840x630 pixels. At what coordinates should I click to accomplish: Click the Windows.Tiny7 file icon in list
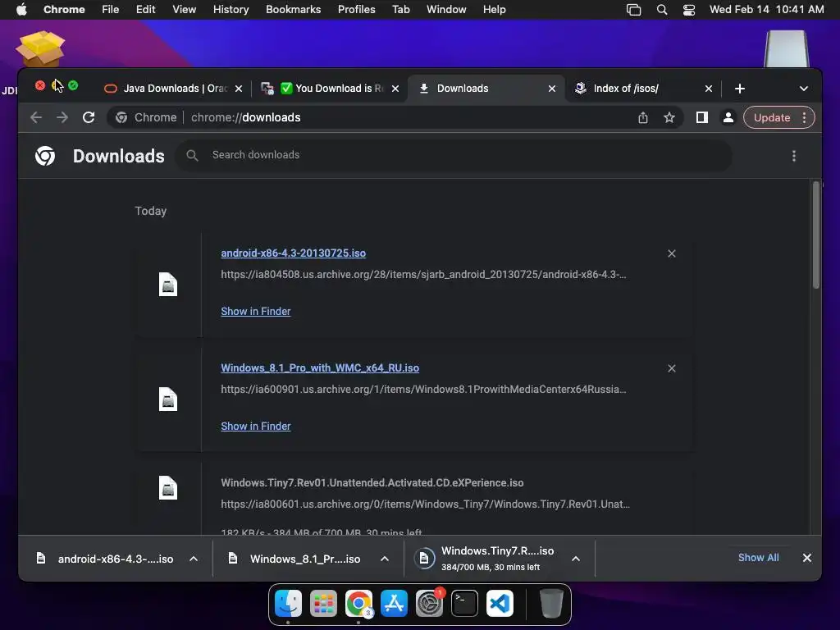[168, 487]
